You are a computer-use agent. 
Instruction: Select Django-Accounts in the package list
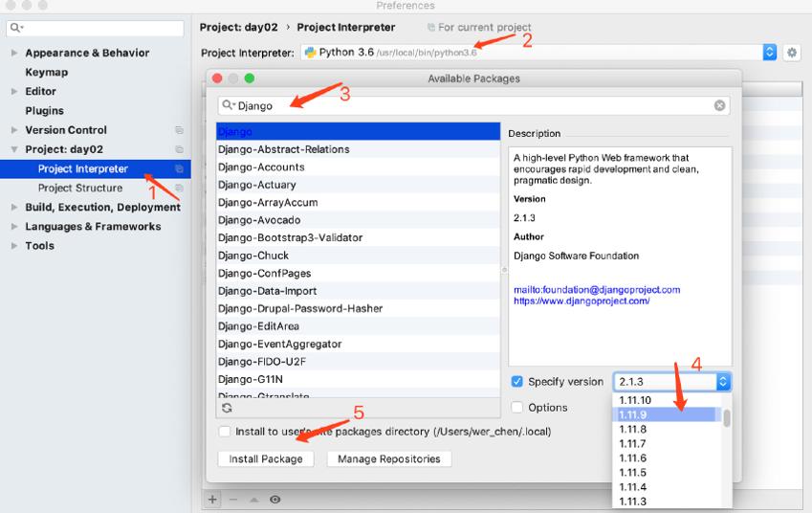pyautogui.click(x=261, y=167)
